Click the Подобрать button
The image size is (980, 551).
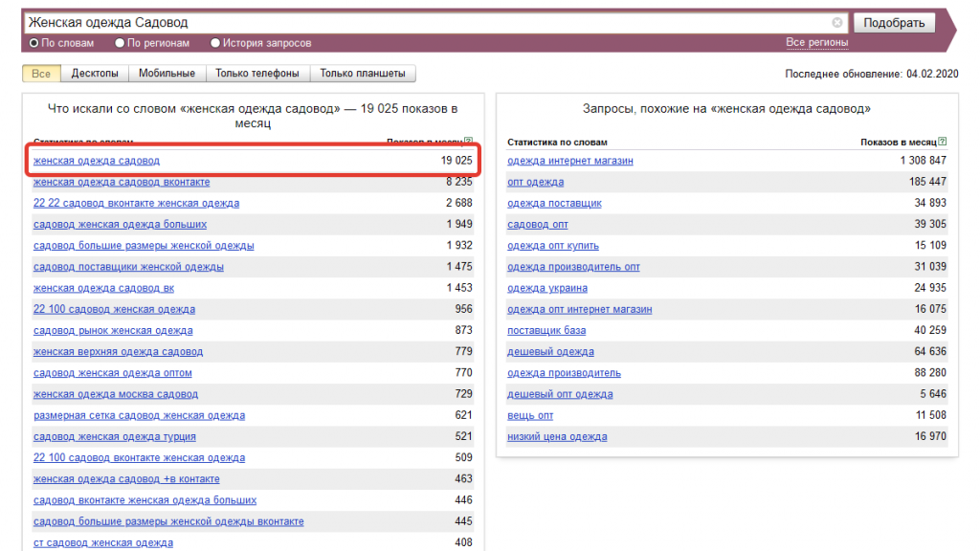point(895,23)
